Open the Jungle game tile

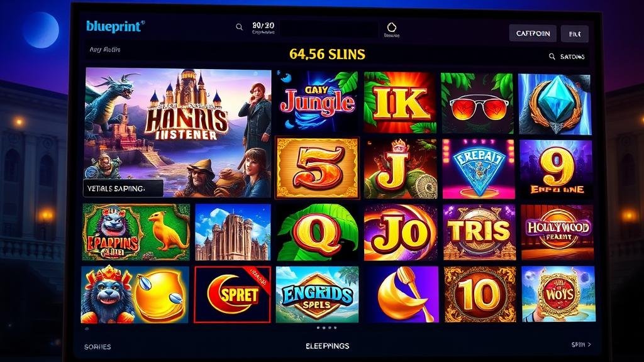click(x=317, y=102)
